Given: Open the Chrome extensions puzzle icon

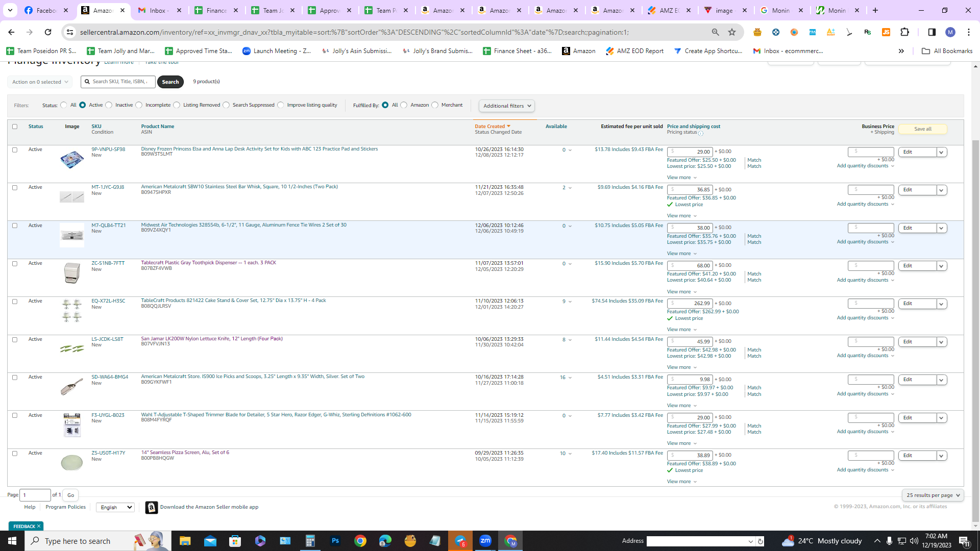Looking at the screenshot, I should coord(905,32).
